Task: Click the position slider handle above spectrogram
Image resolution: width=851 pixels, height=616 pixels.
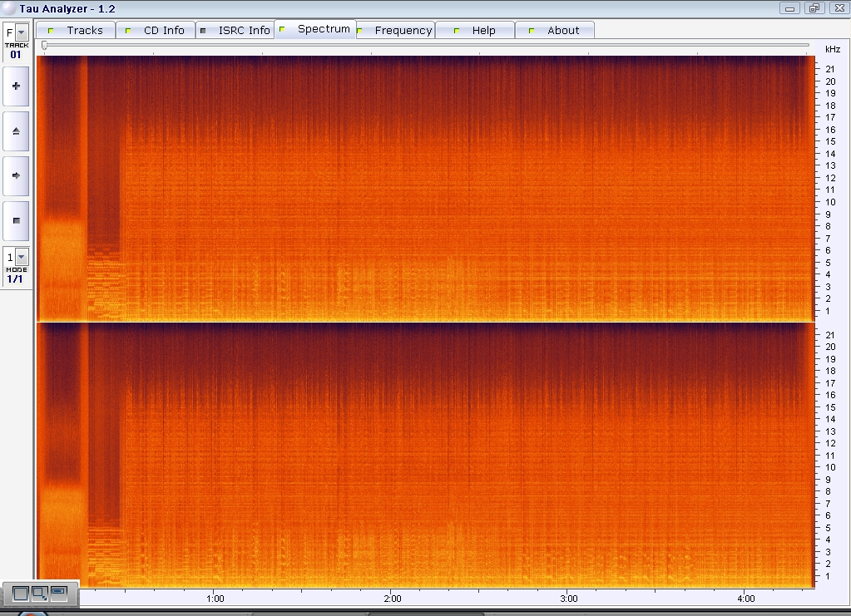Action: pos(44,46)
